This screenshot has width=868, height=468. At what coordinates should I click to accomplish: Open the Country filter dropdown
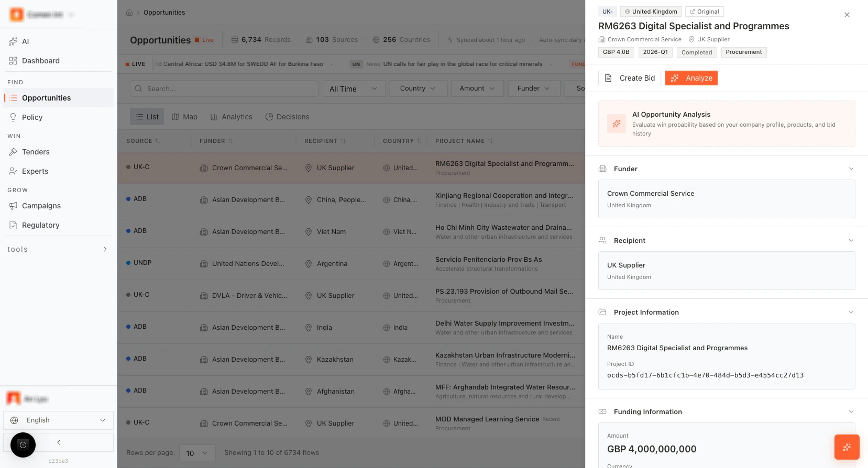pyautogui.click(x=418, y=88)
